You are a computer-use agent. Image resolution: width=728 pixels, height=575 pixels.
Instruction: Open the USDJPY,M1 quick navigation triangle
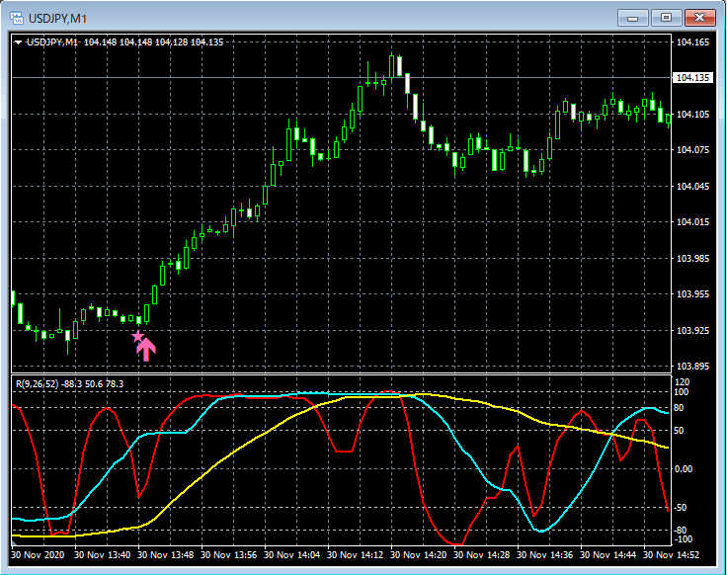18,41
